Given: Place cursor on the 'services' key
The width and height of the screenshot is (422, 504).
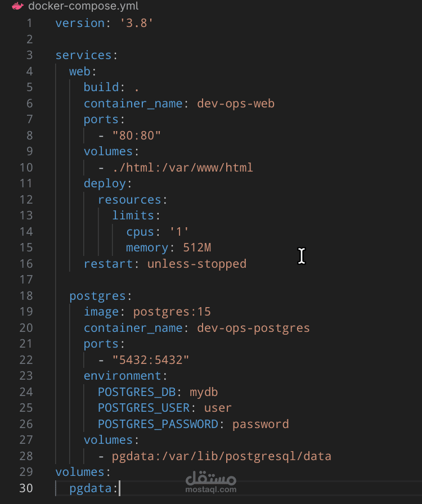Looking at the screenshot, I should [x=83, y=55].
